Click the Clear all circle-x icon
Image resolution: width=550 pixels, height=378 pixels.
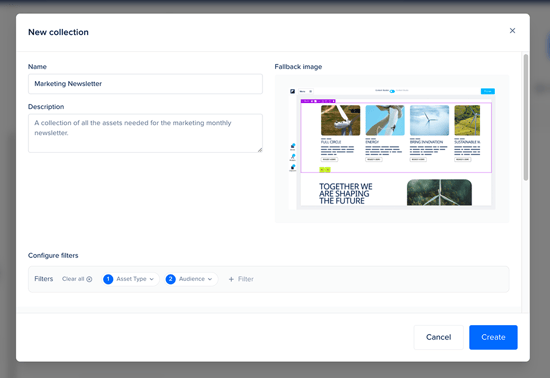pyautogui.click(x=89, y=279)
